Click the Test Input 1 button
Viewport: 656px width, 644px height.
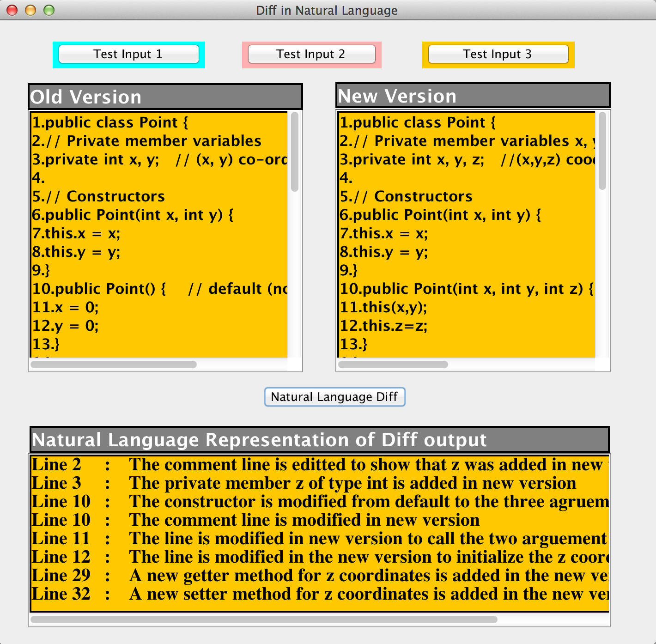128,54
